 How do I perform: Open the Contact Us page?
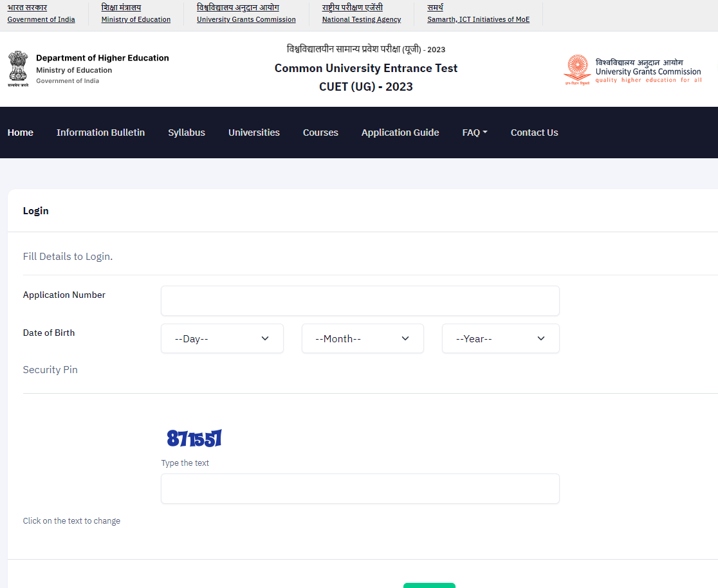pos(534,133)
